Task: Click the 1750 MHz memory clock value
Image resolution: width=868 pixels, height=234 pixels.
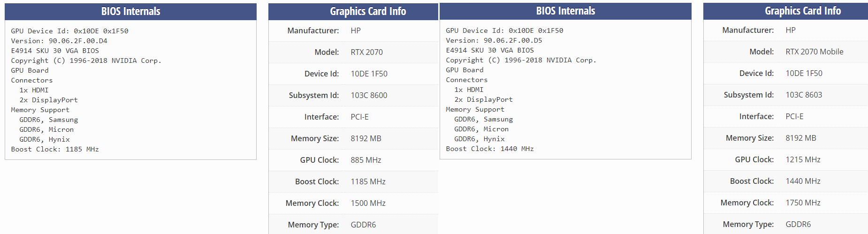Action: [803, 203]
